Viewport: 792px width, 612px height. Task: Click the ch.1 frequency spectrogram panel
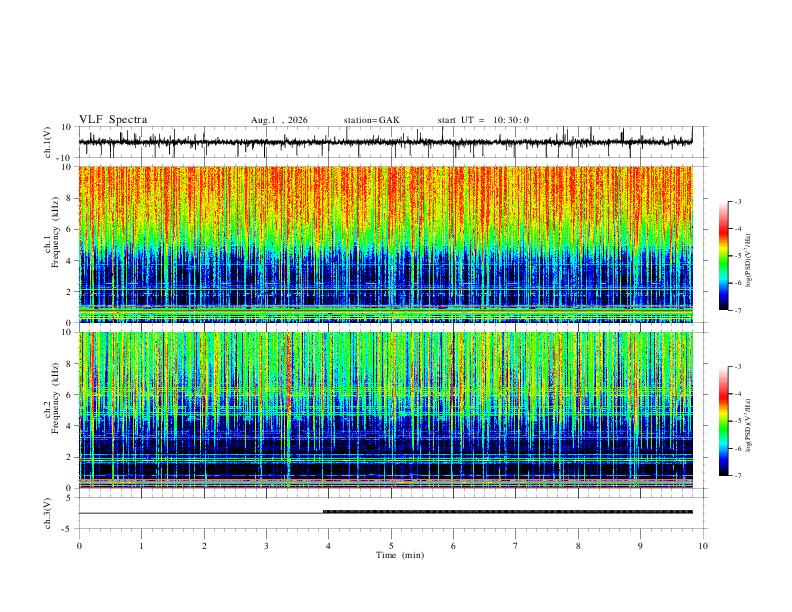[385, 244]
